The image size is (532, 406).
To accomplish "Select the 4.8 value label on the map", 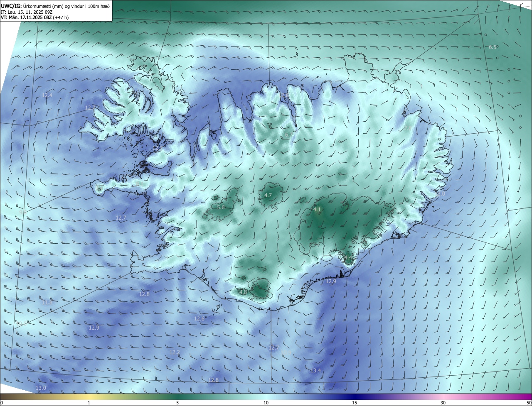I will 243,292.
